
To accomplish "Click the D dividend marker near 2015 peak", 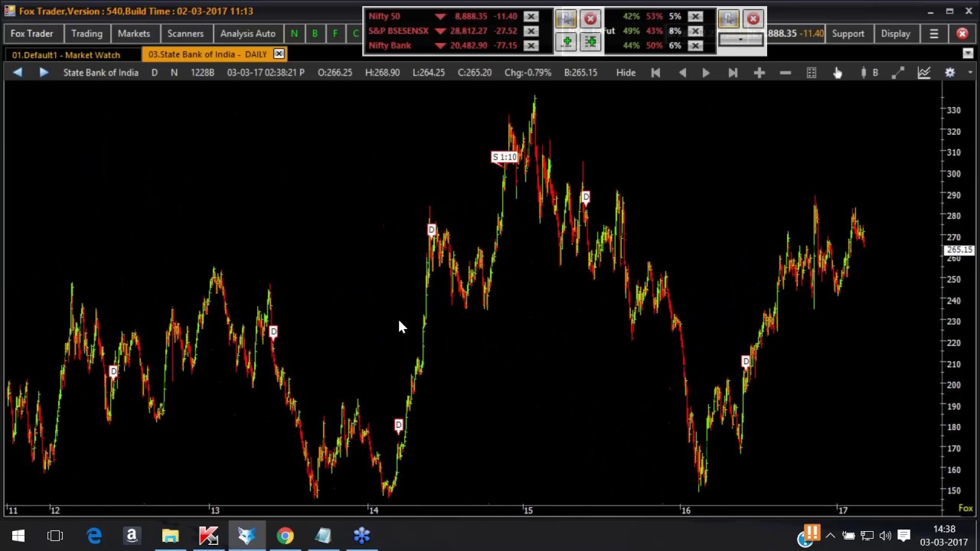I will [x=586, y=197].
